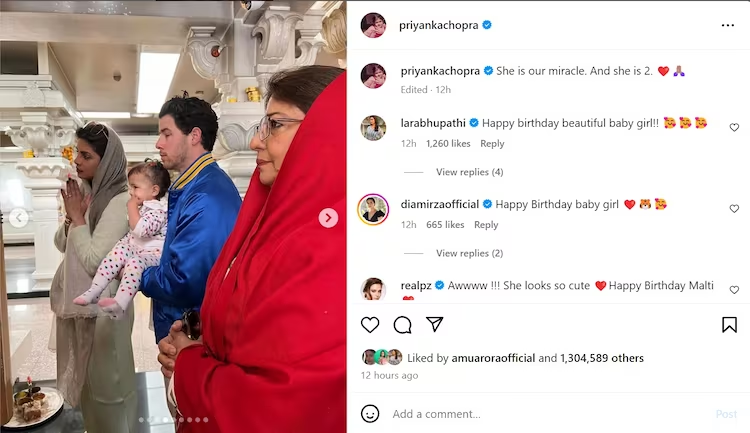Go to previous photo with left arrow
Image resolution: width=750 pixels, height=433 pixels.
[x=19, y=218]
